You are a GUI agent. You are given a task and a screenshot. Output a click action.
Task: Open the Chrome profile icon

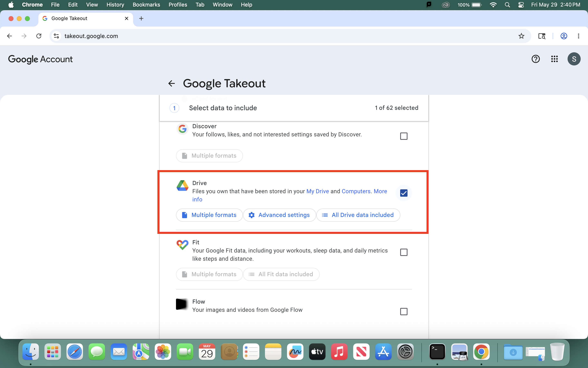point(564,36)
